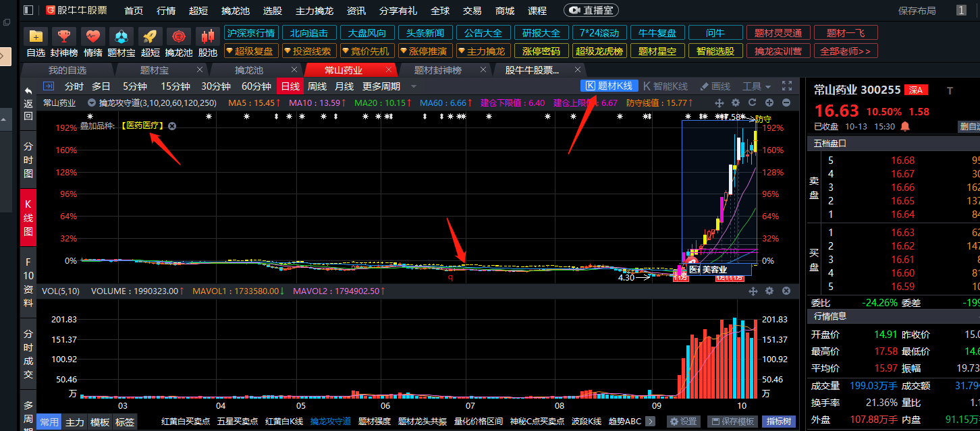Click the zoom-in plus icon on chart header
Screen dimensions: 980x431
click(769, 103)
